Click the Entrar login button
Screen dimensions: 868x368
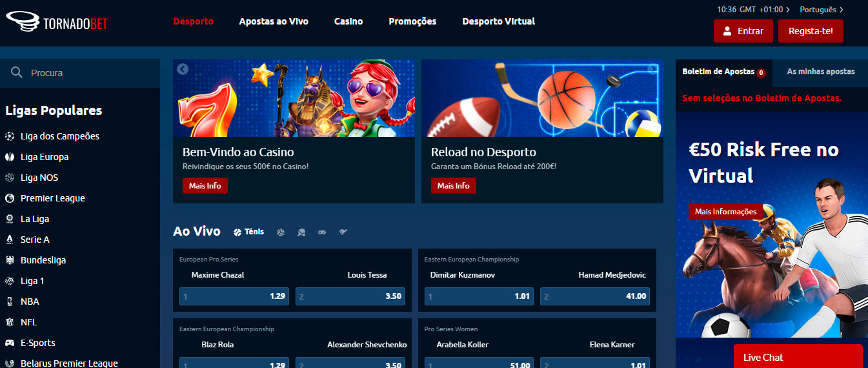743,31
